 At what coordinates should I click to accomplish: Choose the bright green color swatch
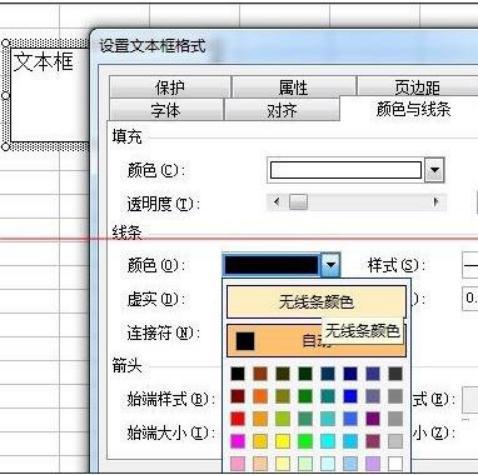tap(305, 441)
